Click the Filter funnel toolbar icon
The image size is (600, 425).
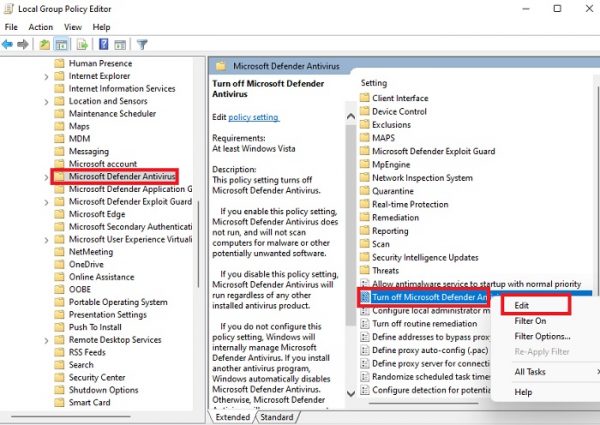[142, 45]
